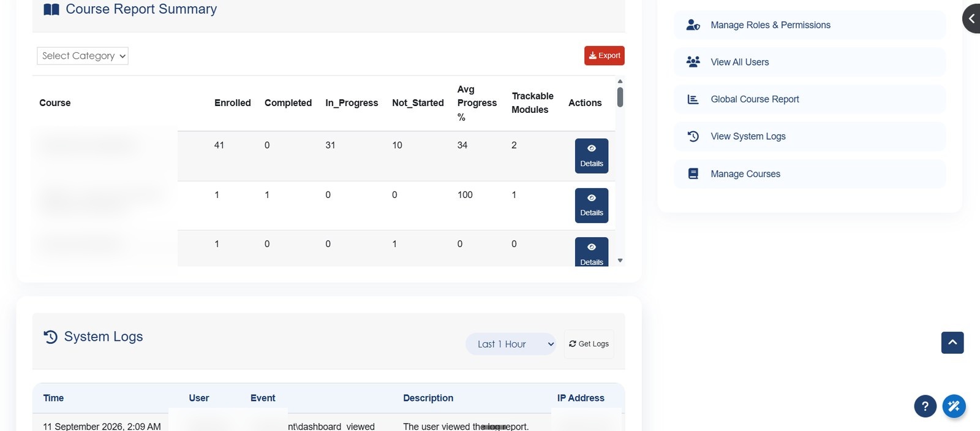Click the Manage Roles user-shield icon

(x=693, y=25)
